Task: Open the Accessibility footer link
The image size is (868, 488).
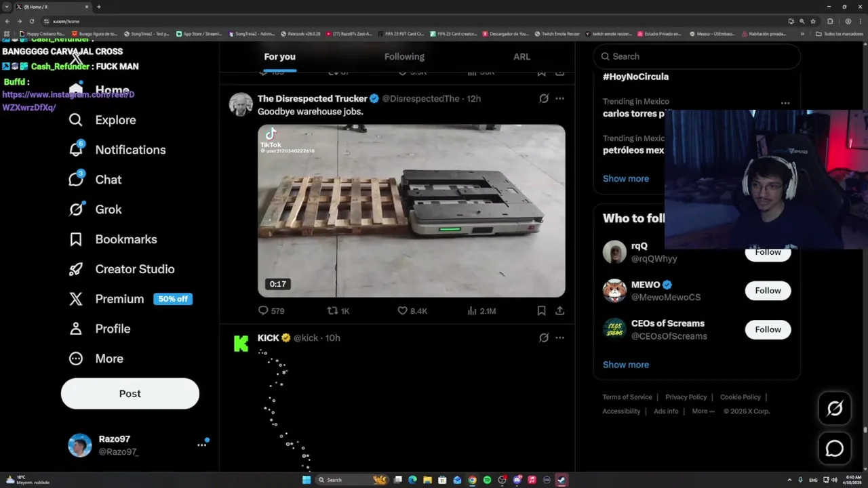Action: (x=621, y=411)
